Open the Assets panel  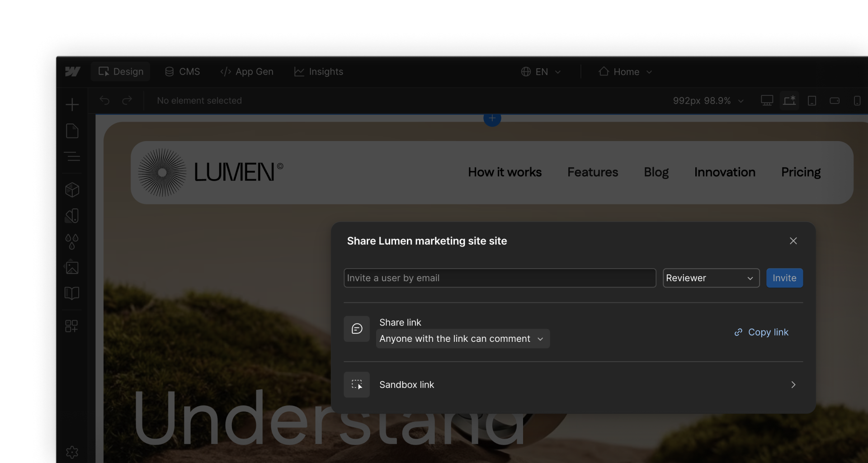point(72,268)
